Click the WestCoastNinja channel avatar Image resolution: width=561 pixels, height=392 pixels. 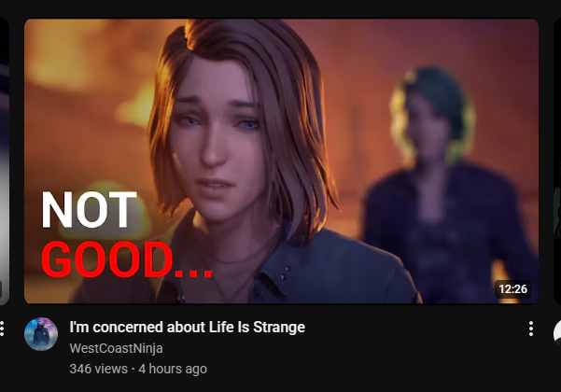(41, 334)
